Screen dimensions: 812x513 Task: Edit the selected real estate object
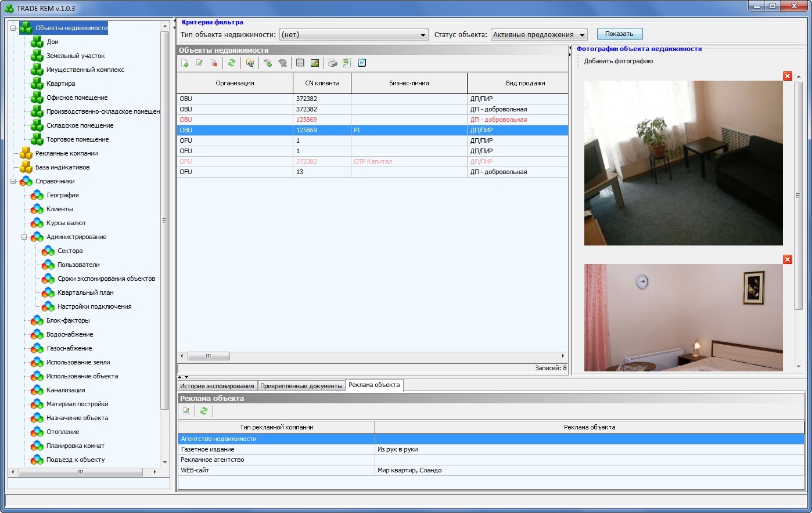point(200,63)
